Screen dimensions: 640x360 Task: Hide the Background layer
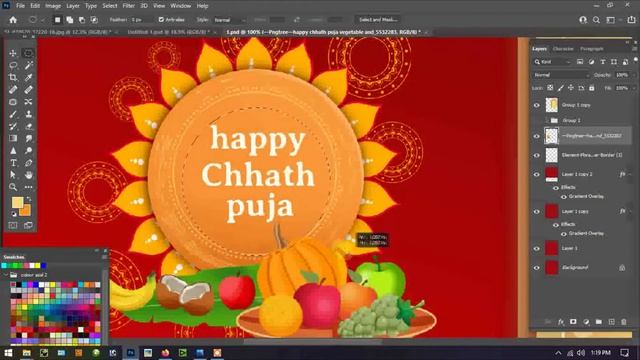click(x=537, y=268)
